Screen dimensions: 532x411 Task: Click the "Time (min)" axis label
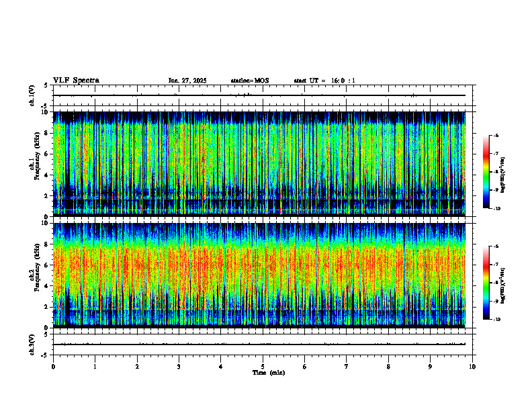tap(269, 373)
